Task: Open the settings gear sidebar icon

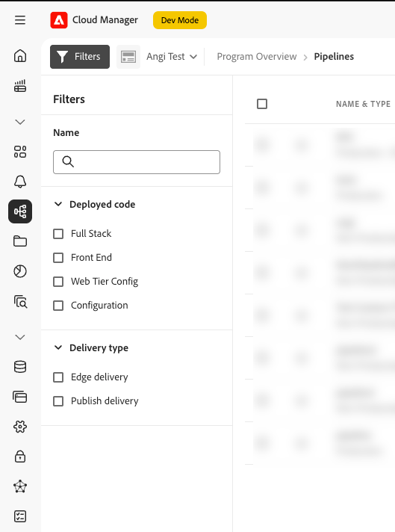Action: 20,427
